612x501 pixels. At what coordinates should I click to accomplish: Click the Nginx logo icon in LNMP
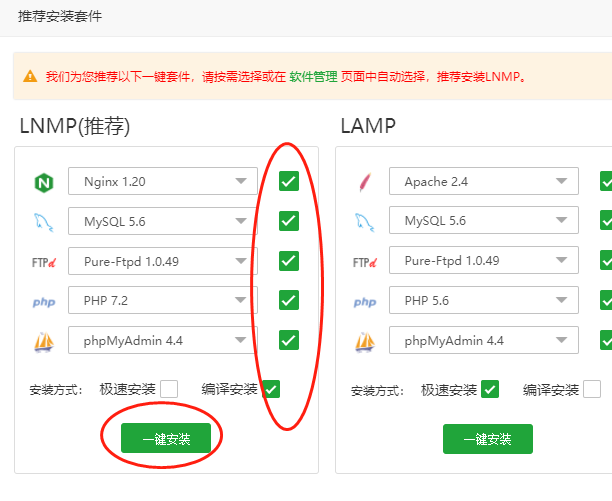pos(44,183)
